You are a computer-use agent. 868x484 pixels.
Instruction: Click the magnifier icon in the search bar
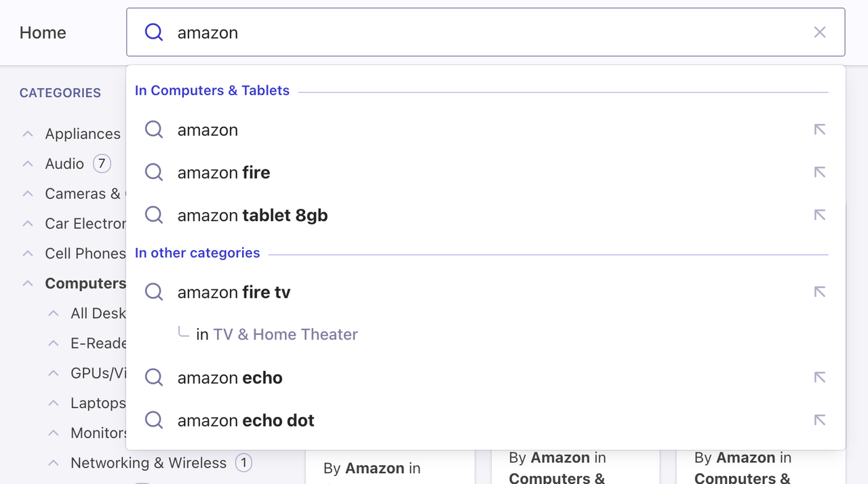(x=154, y=32)
